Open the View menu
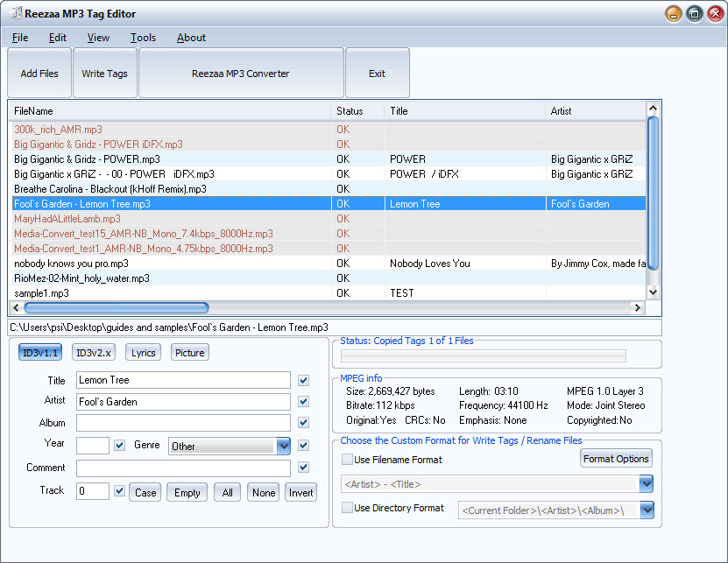Viewport: 728px width, 563px height. 98,38
